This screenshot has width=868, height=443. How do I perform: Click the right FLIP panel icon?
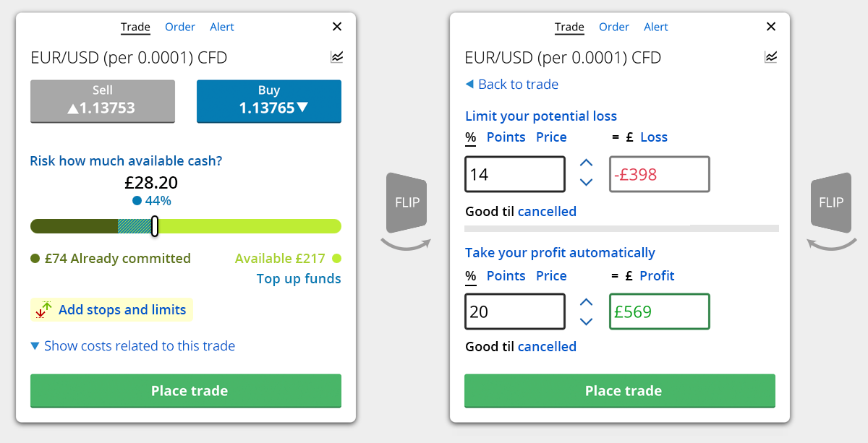pos(830,202)
